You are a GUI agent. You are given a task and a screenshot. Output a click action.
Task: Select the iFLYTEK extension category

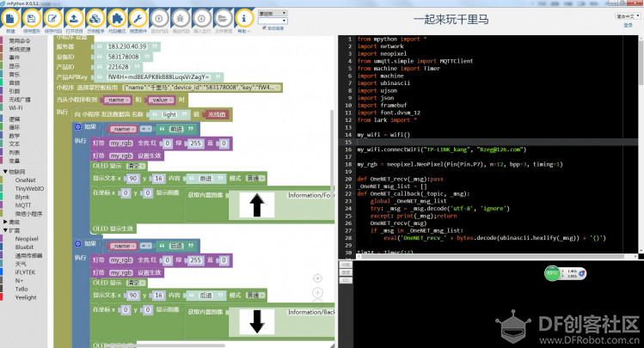click(x=25, y=272)
